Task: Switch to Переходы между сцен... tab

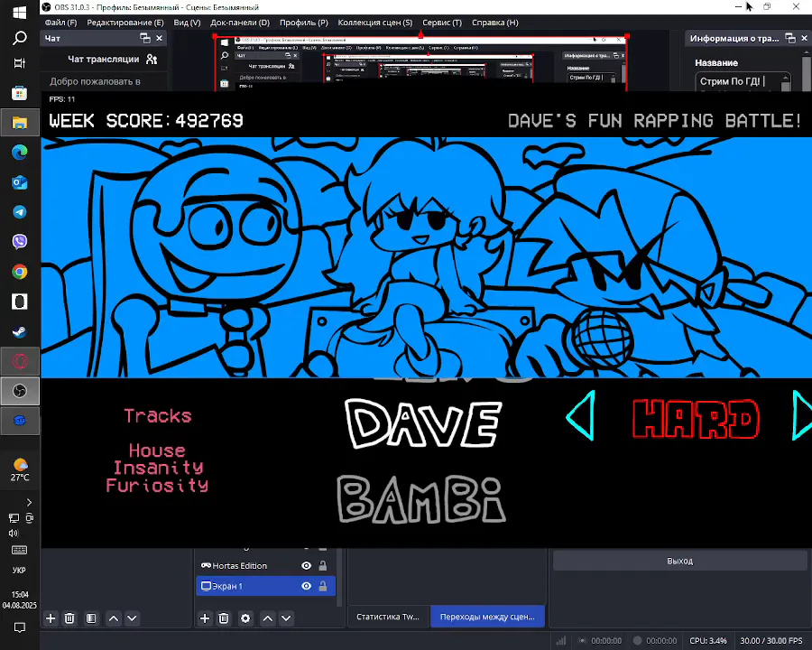Action: [487, 617]
